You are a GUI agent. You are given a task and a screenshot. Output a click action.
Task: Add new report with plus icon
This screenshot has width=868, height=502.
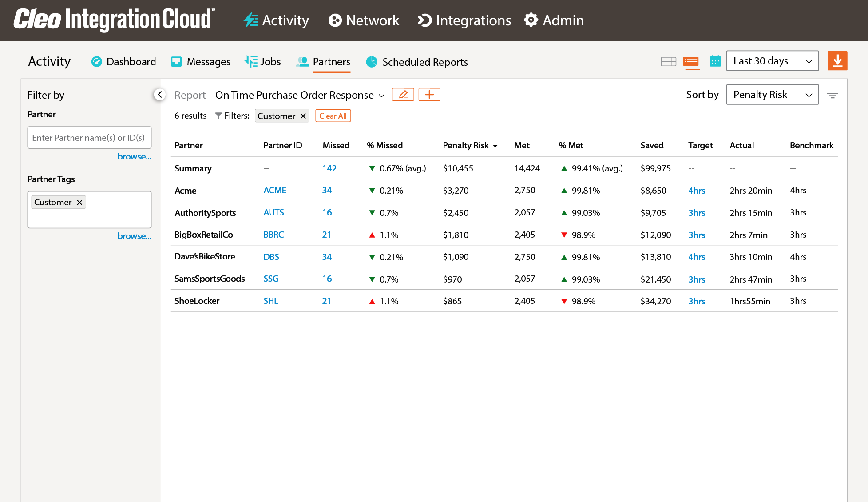(x=429, y=95)
